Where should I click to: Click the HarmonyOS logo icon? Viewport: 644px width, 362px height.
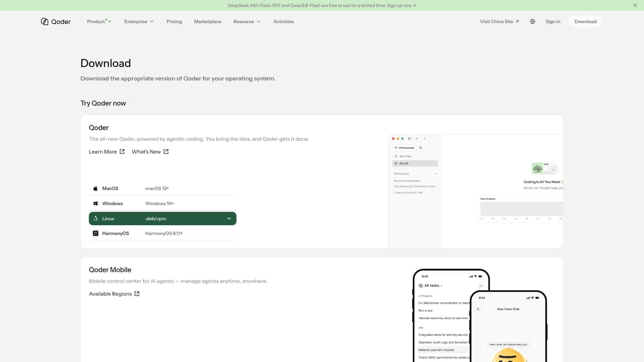(96, 233)
